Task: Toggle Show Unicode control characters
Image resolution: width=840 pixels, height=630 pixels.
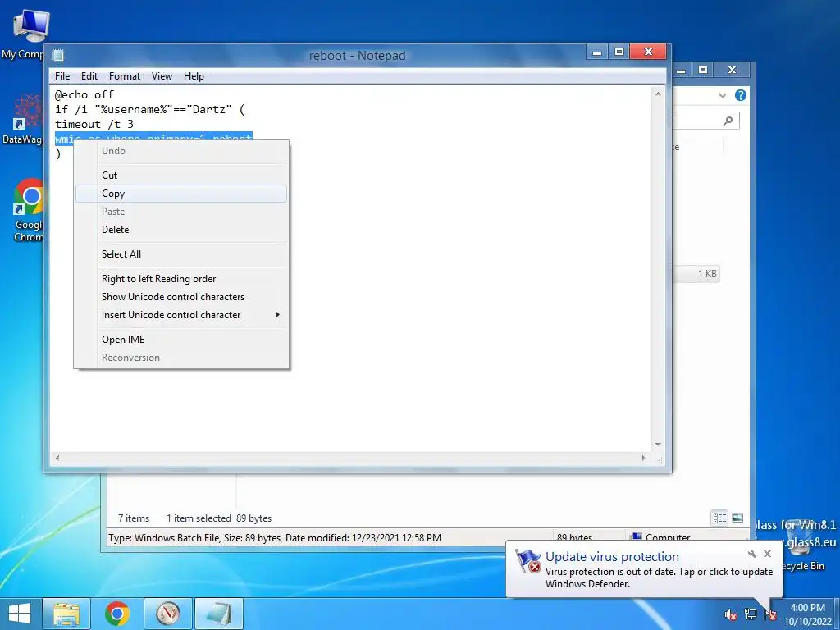Action: pyautogui.click(x=181, y=297)
